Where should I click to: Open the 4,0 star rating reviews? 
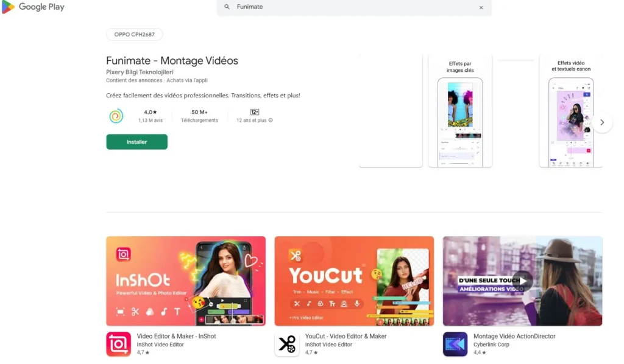pos(151,116)
